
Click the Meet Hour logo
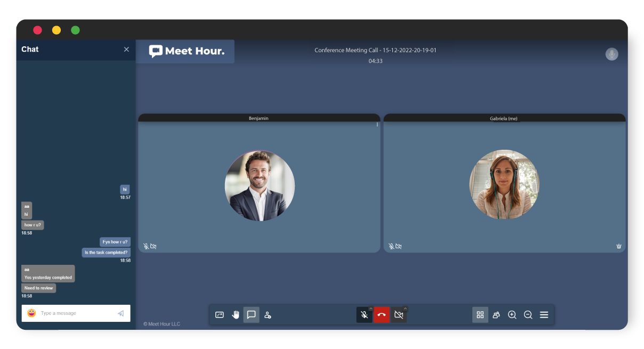pyautogui.click(x=186, y=52)
